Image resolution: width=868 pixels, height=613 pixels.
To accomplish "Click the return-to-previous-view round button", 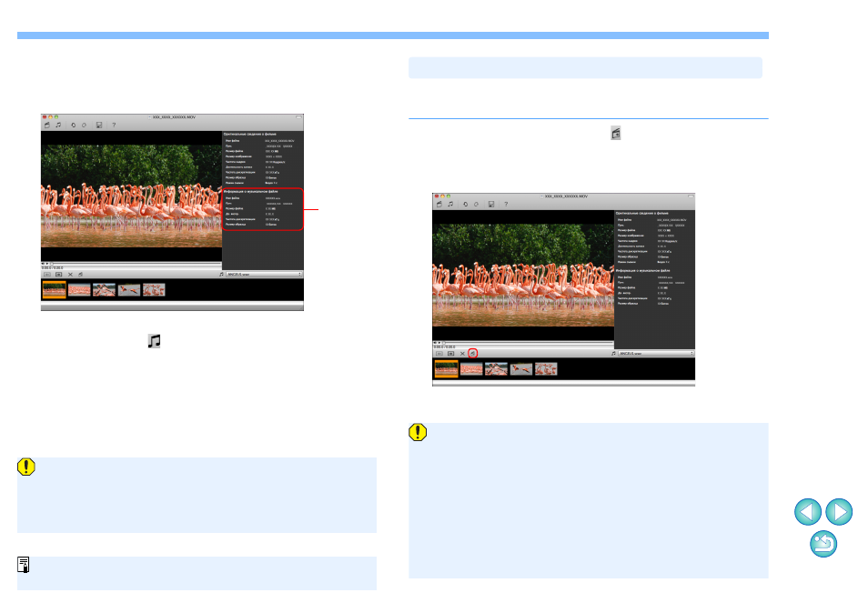I will tap(823, 544).
